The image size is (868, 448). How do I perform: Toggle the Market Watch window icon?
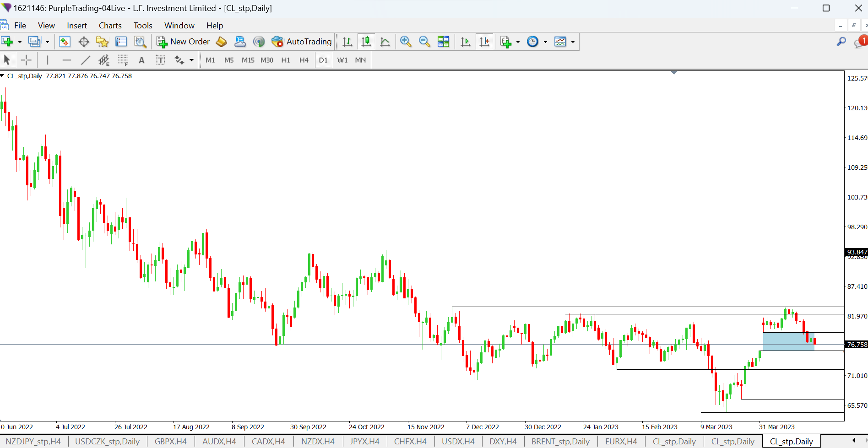click(x=65, y=42)
